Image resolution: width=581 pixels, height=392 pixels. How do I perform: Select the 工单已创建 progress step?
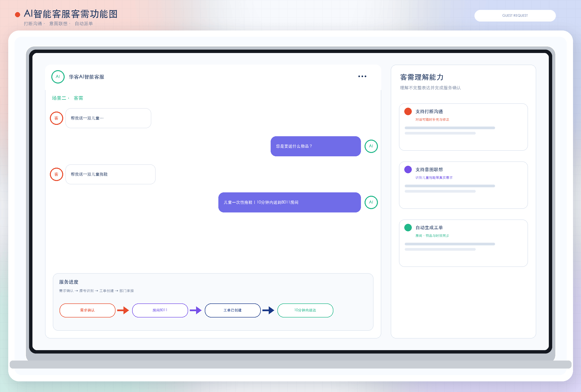point(233,310)
